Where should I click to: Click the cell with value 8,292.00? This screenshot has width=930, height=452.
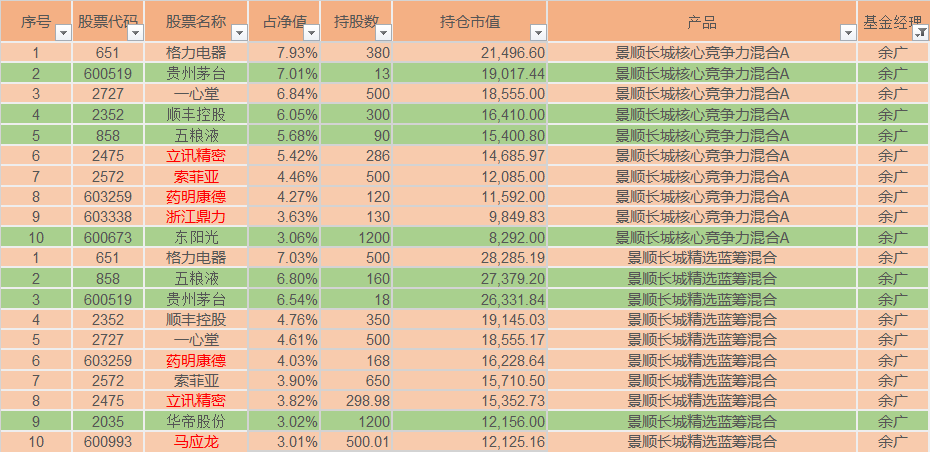469,237
